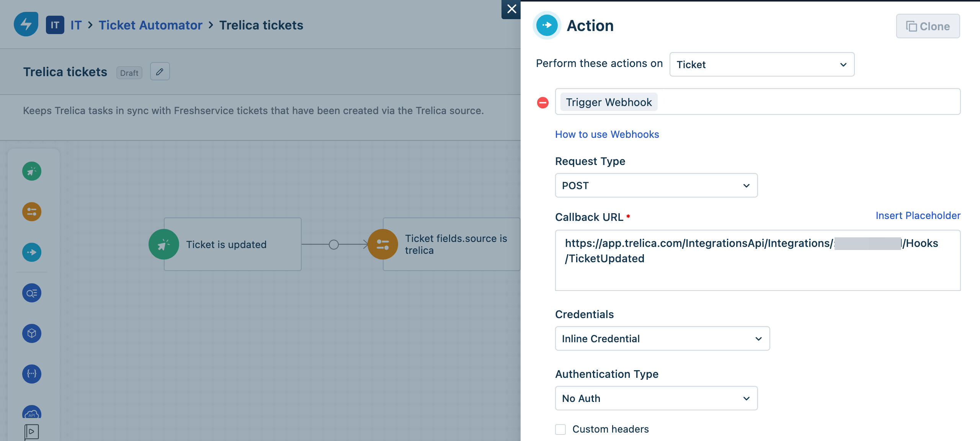Image resolution: width=980 pixels, height=441 pixels.
Task: Open the No Auth authentication type dropdown
Action: click(656, 398)
